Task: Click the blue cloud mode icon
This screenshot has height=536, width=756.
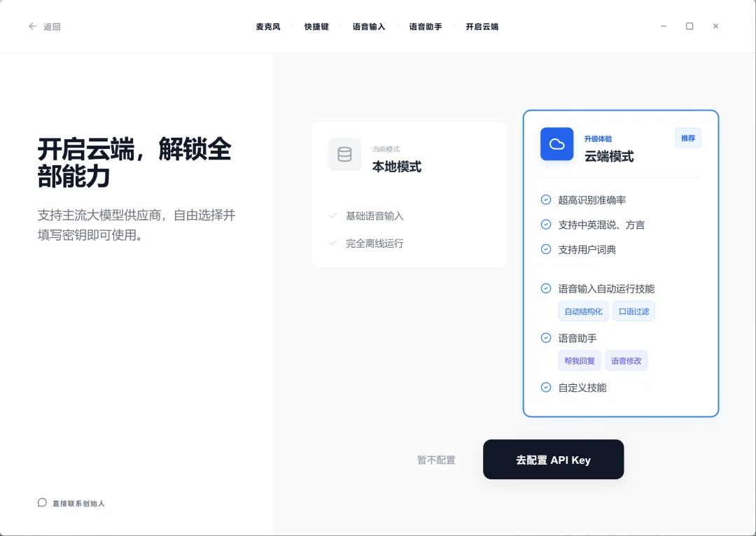Action: pyautogui.click(x=557, y=144)
